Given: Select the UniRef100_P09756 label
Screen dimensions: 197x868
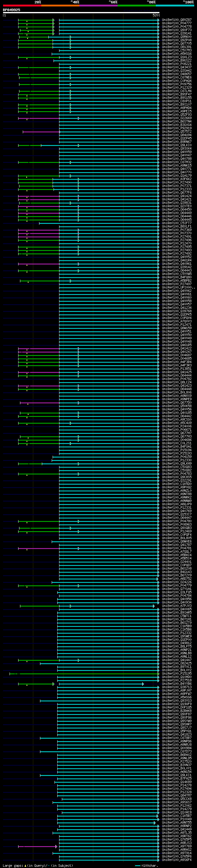Looking at the screenshot, I should point(177,84).
